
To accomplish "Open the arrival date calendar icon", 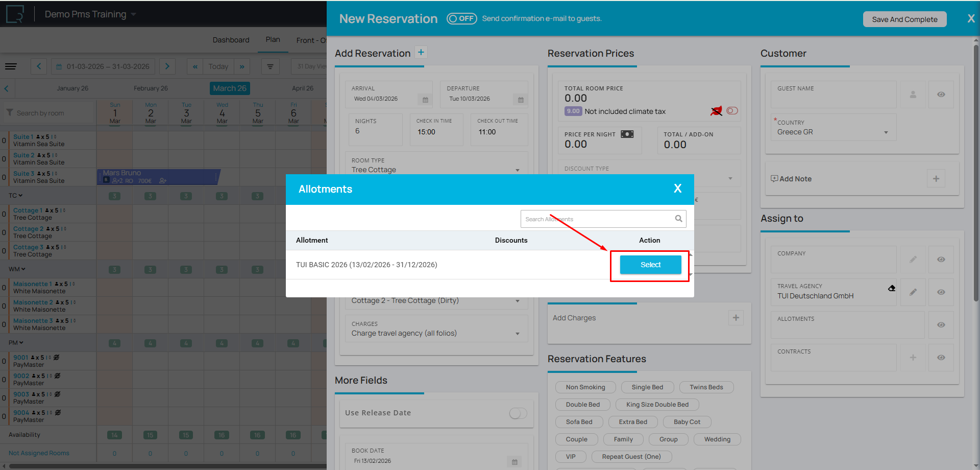I will (x=425, y=100).
